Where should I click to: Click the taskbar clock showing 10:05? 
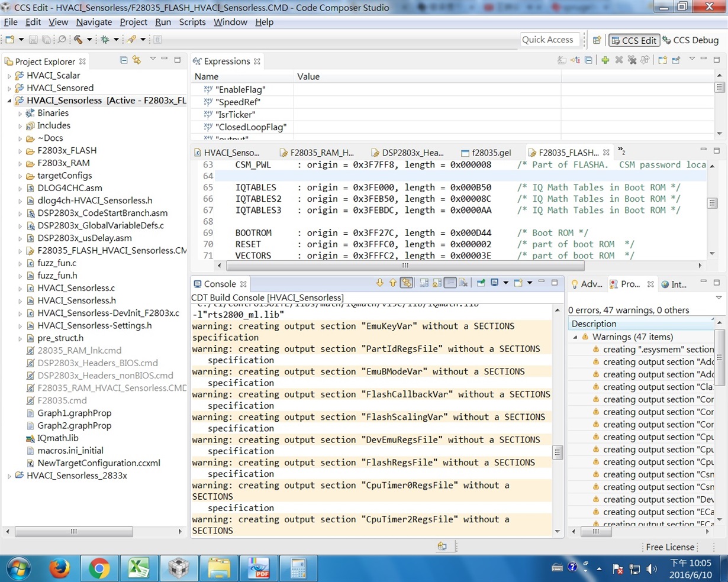click(691, 568)
